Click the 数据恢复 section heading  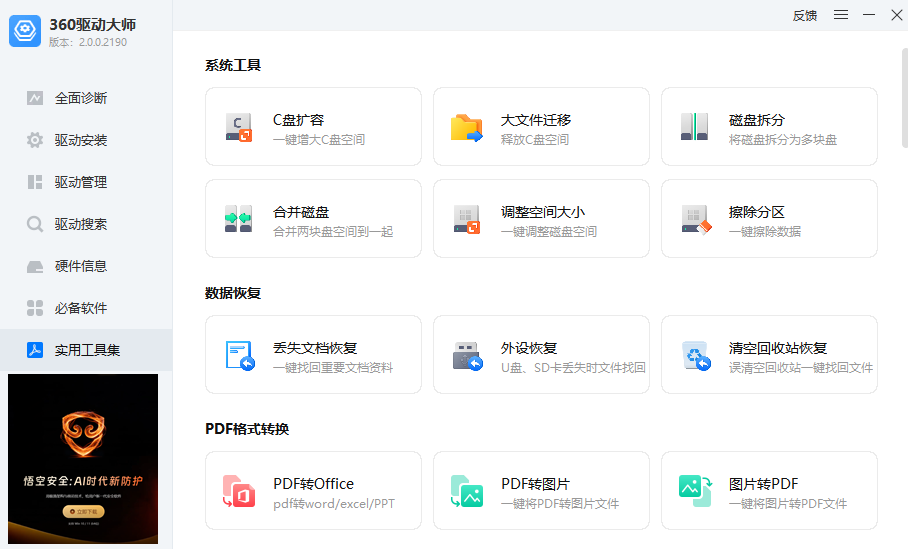[233, 293]
